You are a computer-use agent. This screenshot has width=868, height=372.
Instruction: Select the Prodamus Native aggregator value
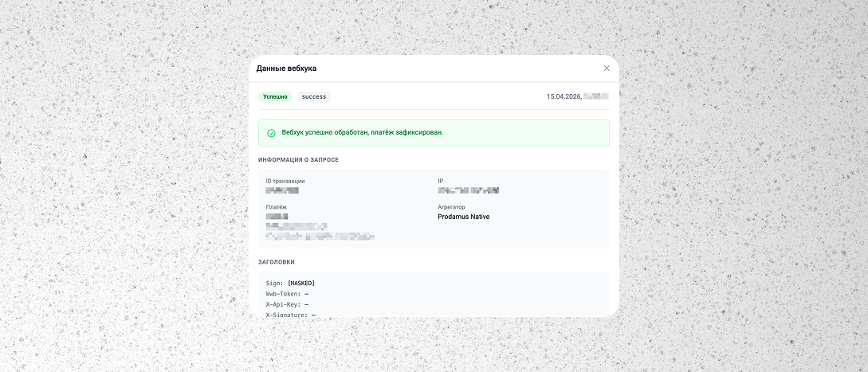tap(464, 217)
